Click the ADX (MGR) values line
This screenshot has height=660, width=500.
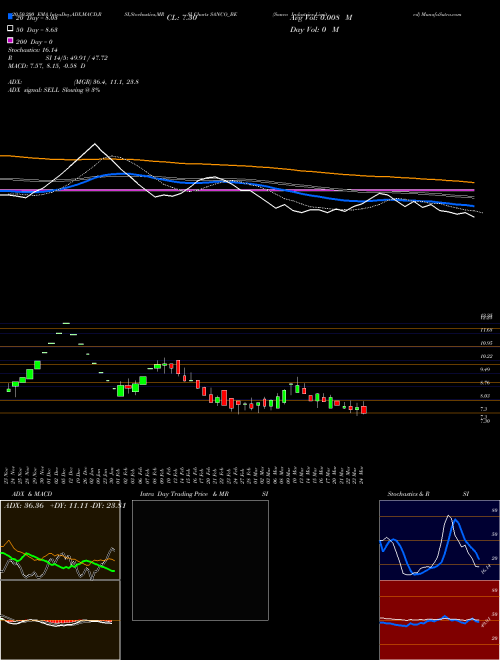[73, 82]
